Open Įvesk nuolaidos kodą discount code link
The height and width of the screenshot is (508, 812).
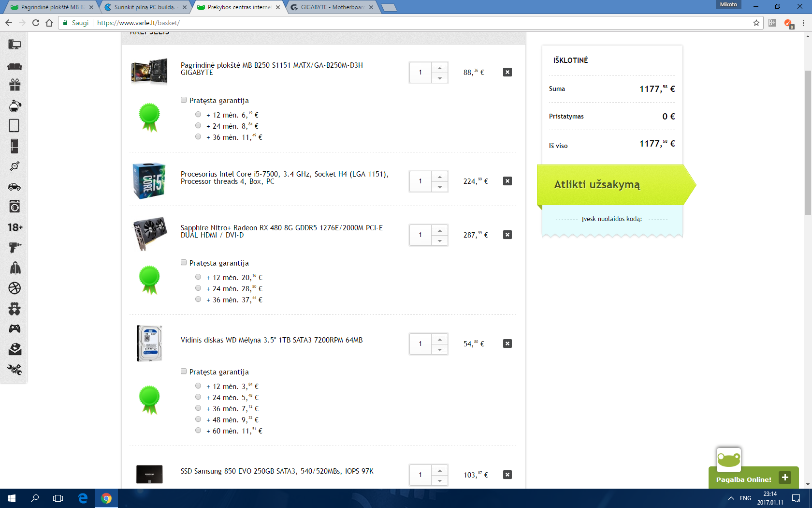[x=612, y=219]
